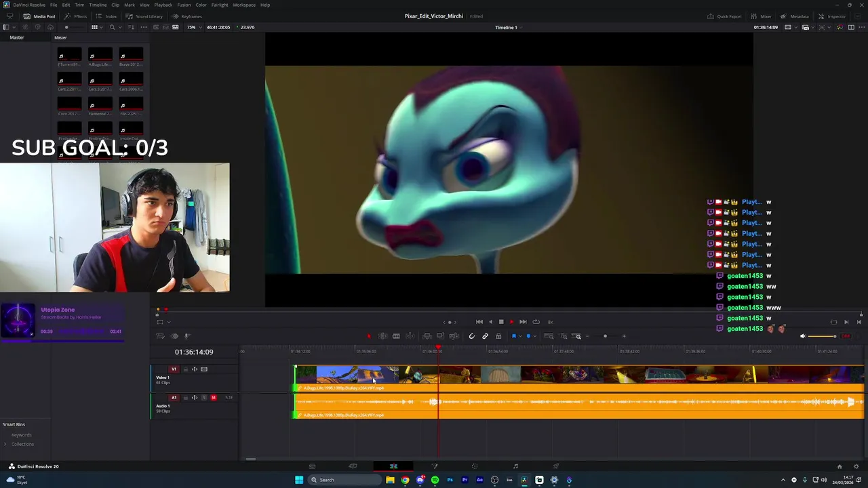Image resolution: width=868 pixels, height=488 pixels.
Task: Switch to the Fairlight page music note
Action: click(515, 466)
